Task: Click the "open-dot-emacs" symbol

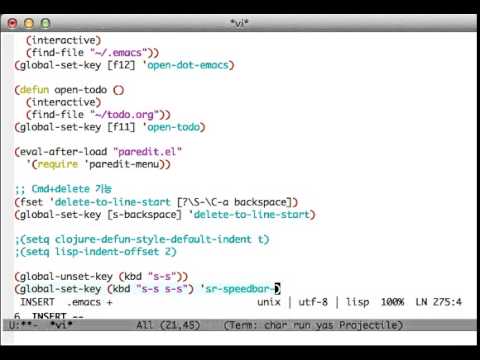Action: point(188,65)
